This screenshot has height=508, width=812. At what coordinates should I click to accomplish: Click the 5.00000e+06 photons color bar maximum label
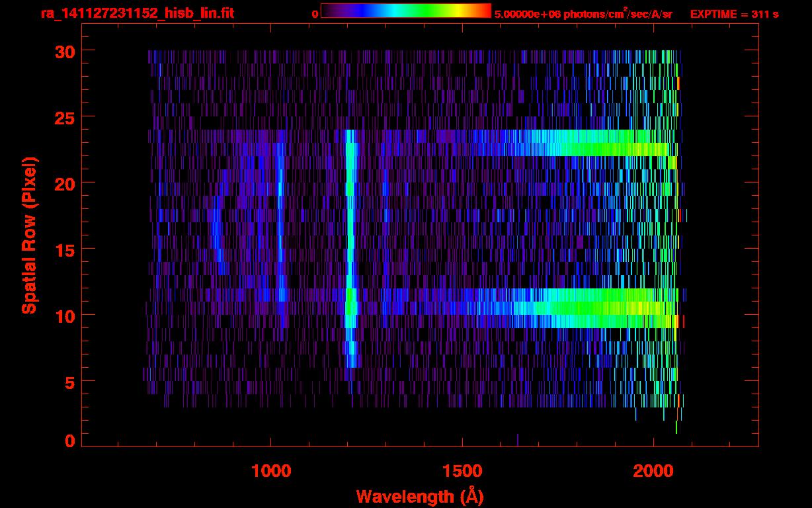[584, 14]
